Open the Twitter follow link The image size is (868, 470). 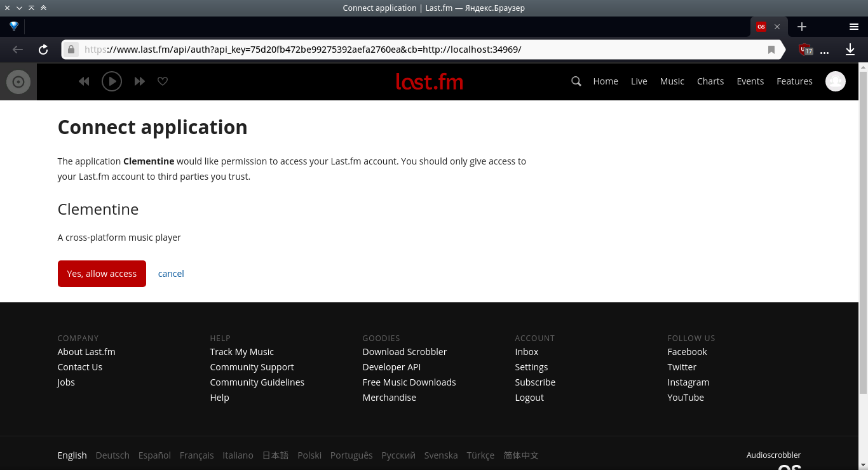tap(682, 367)
